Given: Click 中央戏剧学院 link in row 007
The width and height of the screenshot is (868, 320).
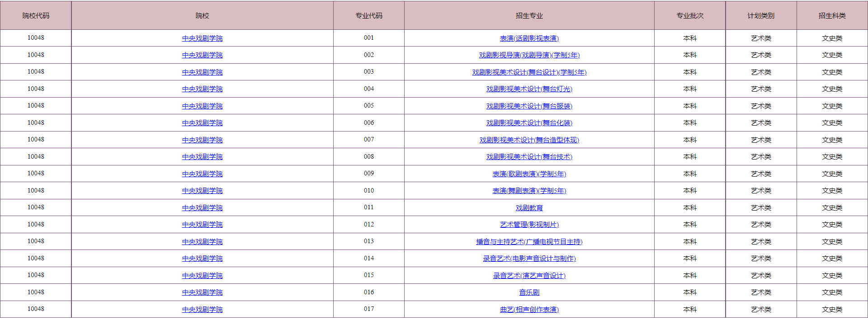Looking at the screenshot, I should pyautogui.click(x=202, y=140).
